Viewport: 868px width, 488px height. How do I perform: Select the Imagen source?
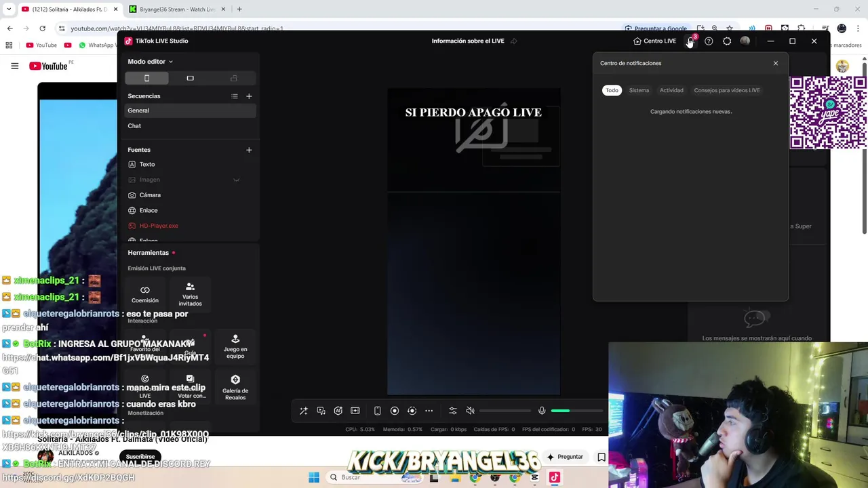[191, 180]
